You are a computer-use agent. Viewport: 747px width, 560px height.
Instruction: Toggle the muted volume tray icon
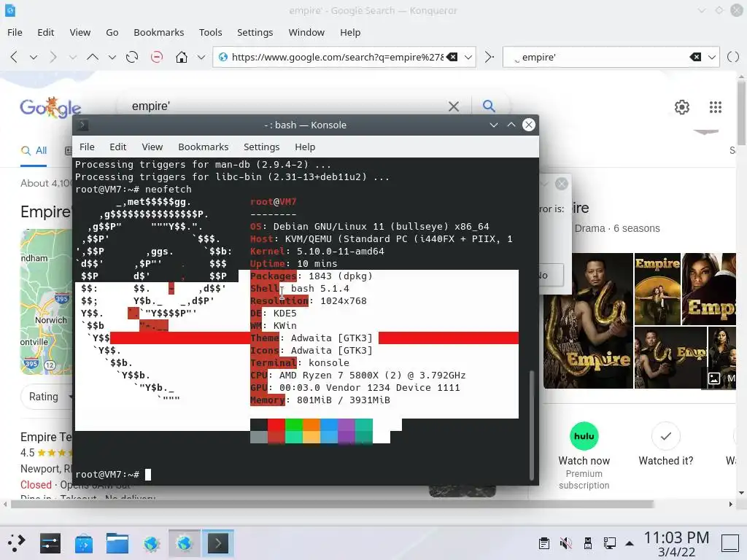(565, 542)
